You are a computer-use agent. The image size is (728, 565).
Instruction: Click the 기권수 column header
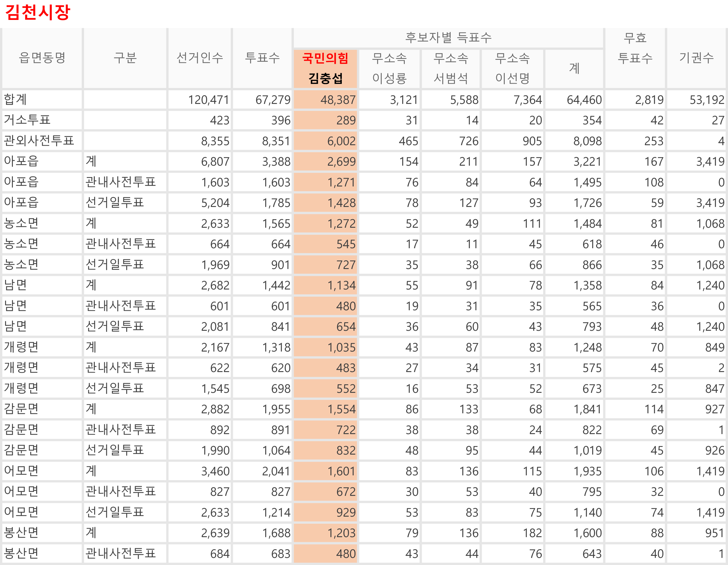click(696, 58)
